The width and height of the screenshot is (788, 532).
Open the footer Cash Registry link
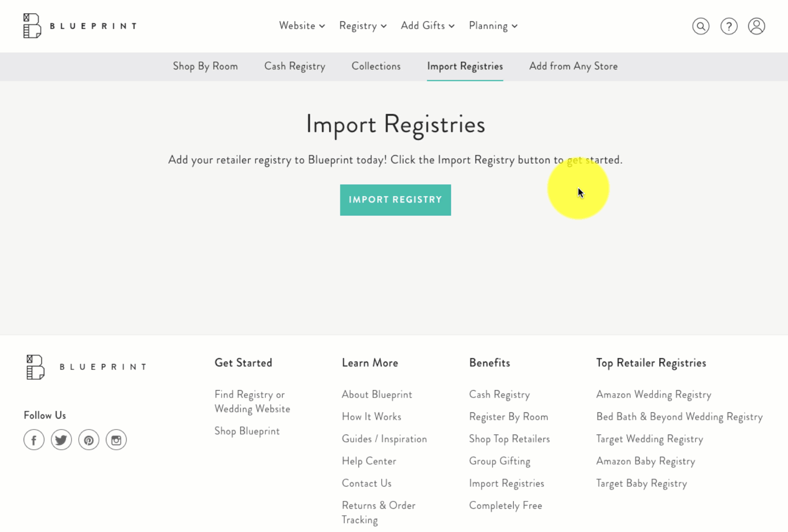click(499, 395)
